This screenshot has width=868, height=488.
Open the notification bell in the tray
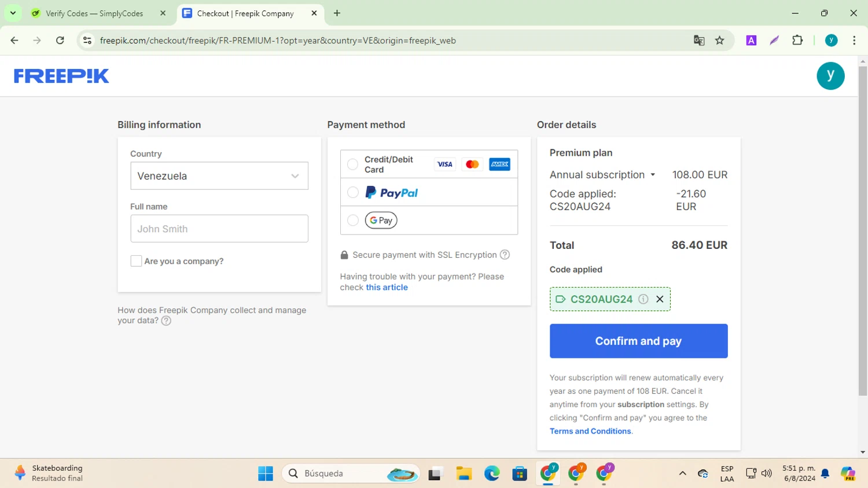(826, 474)
